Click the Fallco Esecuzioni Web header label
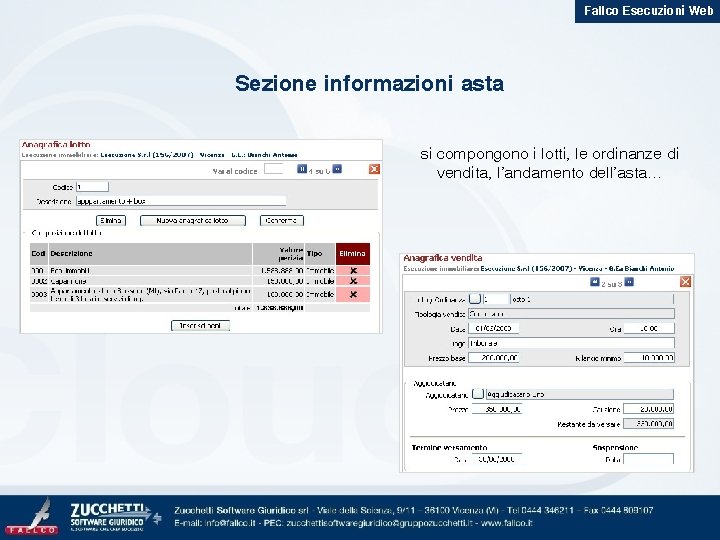 tap(648, 10)
